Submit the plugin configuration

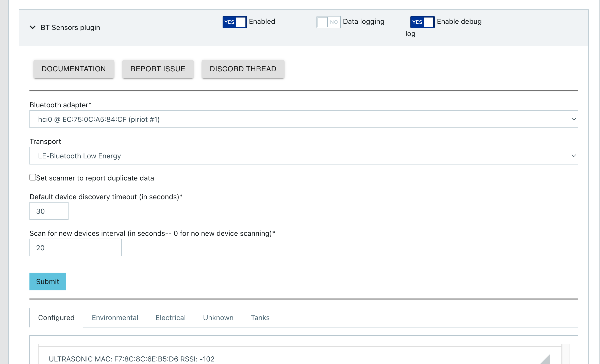coord(47,282)
